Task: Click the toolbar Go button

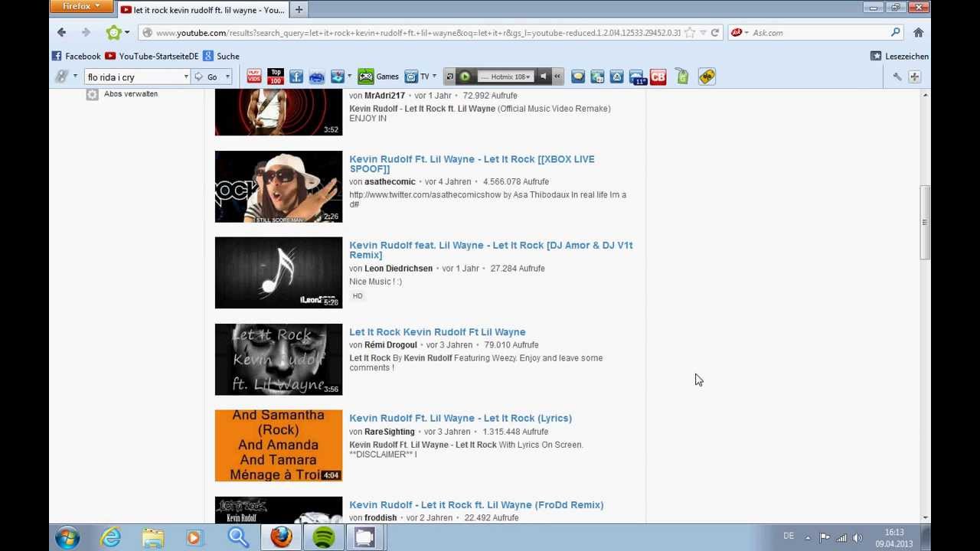Action: coord(207,77)
